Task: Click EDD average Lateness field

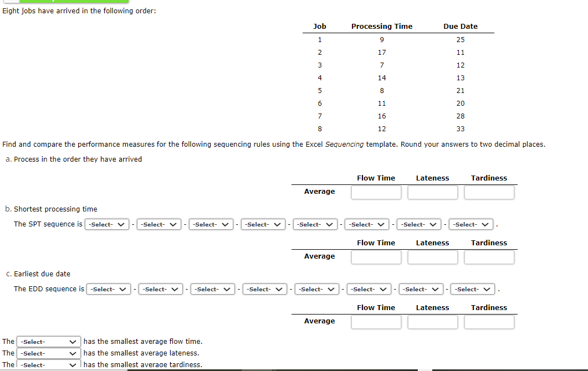Action: 433,322
